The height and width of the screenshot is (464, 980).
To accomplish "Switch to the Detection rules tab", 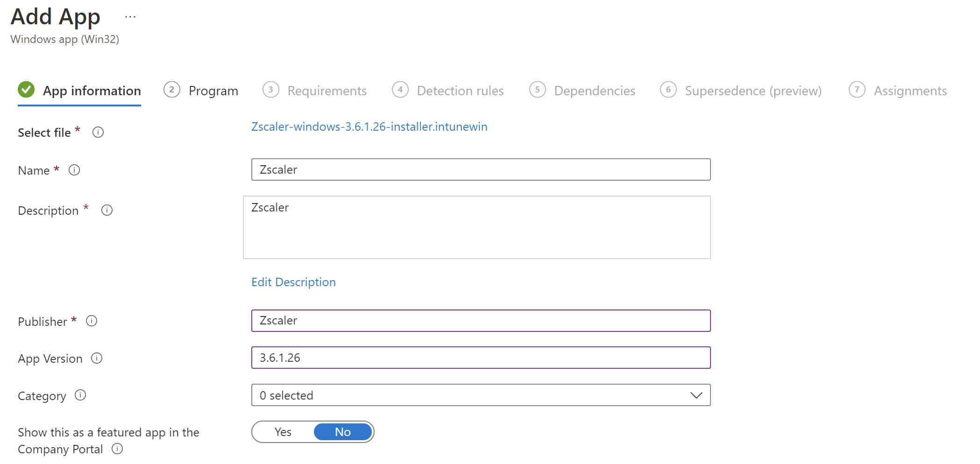I will pyautogui.click(x=460, y=90).
